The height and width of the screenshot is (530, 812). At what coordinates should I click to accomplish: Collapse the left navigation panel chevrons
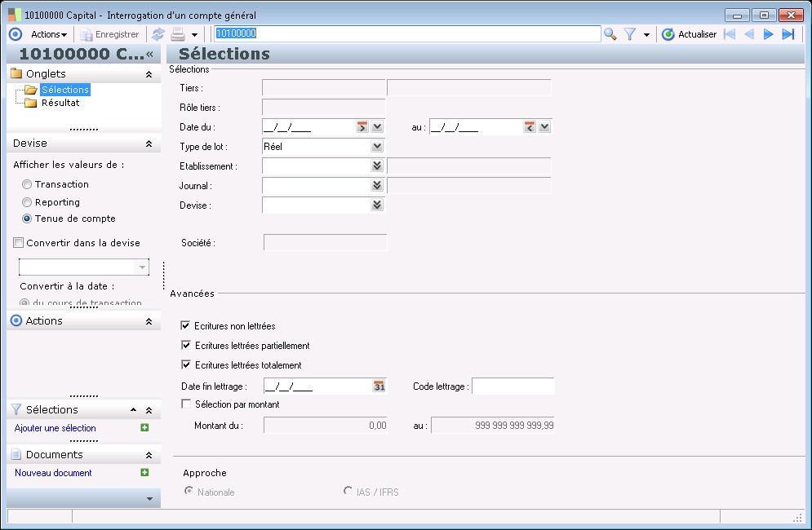point(149,54)
